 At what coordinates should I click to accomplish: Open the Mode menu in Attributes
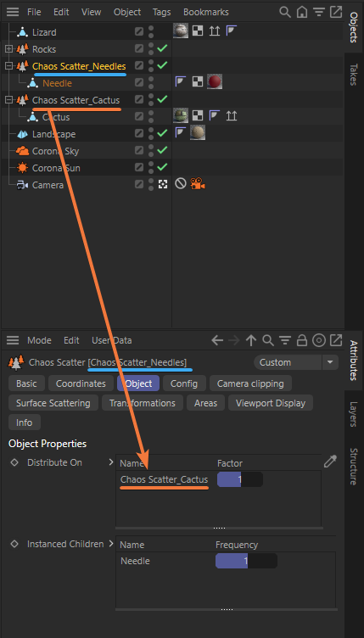point(39,340)
